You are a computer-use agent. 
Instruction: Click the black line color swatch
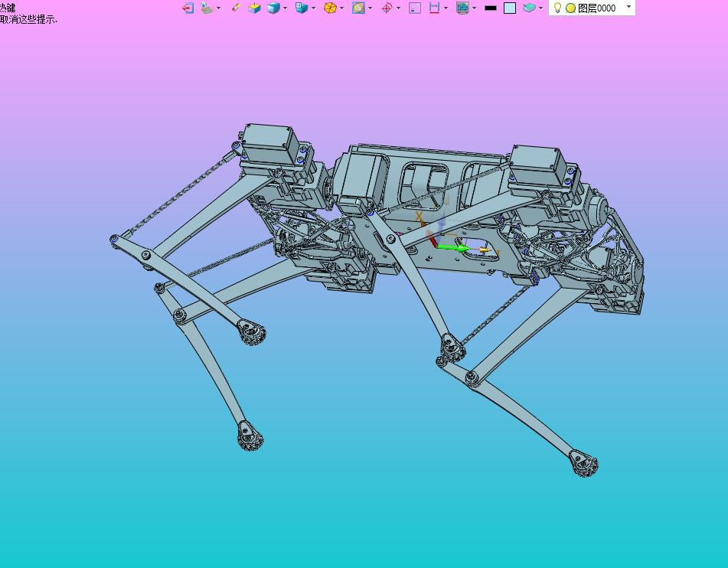tap(490, 8)
